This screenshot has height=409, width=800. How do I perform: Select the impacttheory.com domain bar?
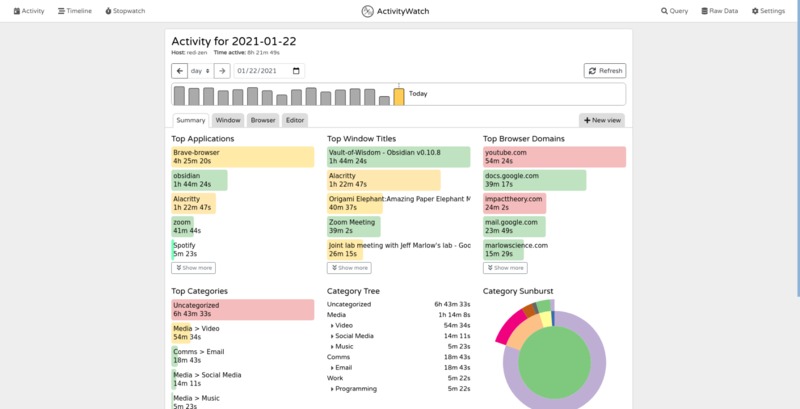[x=515, y=203]
